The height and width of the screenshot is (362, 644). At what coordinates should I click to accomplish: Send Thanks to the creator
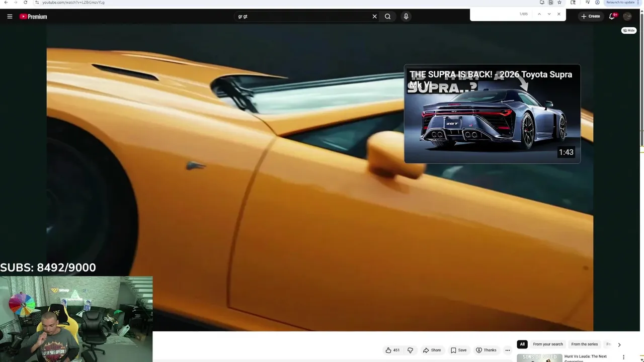[486, 350]
